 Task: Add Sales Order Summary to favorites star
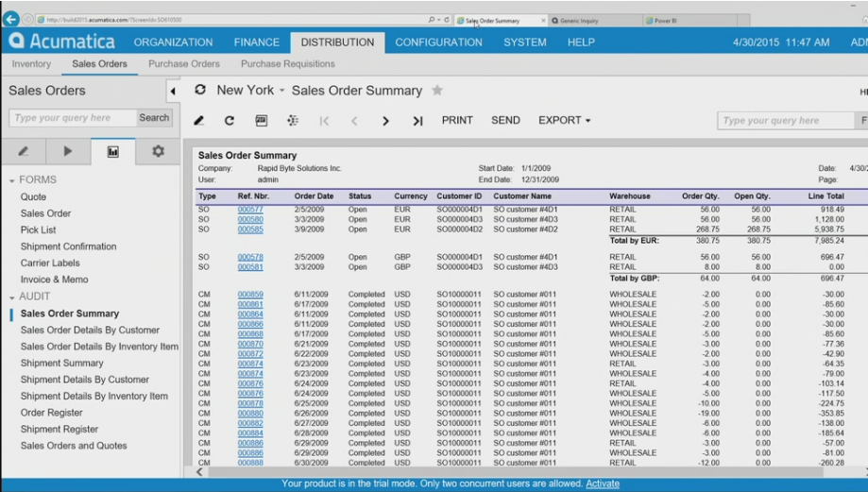(437, 91)
